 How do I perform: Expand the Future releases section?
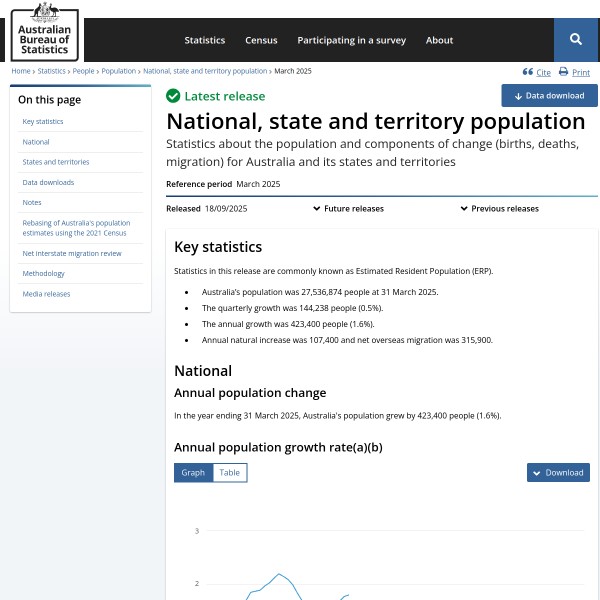tap(348, 209)
